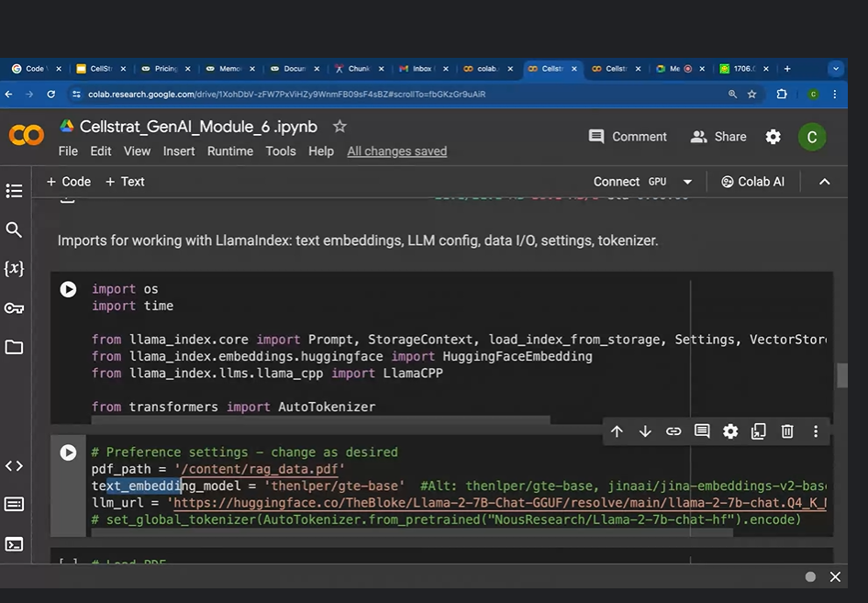Open the Secrets key panel
Screen dimensions: 868x603
pos(14,308)
